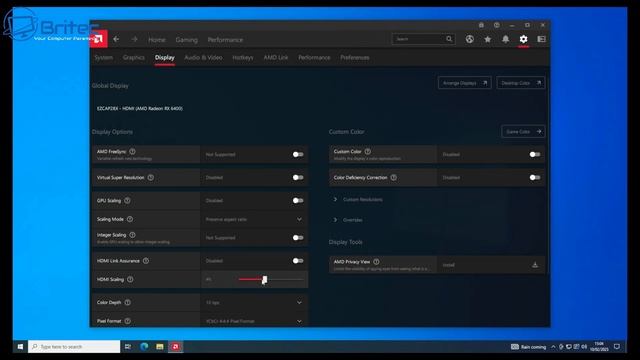Open the Audio & Video tab
Viewport: 640px width, 360px height.
point(203,58)
